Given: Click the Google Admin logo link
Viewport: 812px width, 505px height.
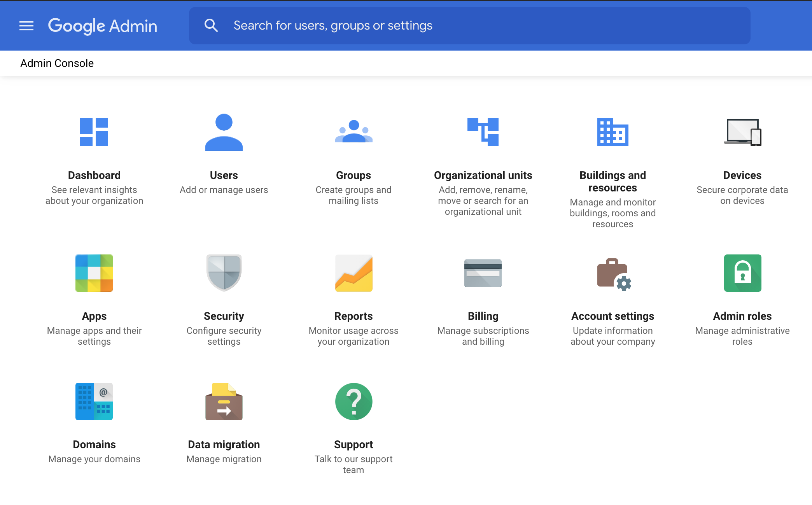Looking at the screenshot, I should coord(103,26).
